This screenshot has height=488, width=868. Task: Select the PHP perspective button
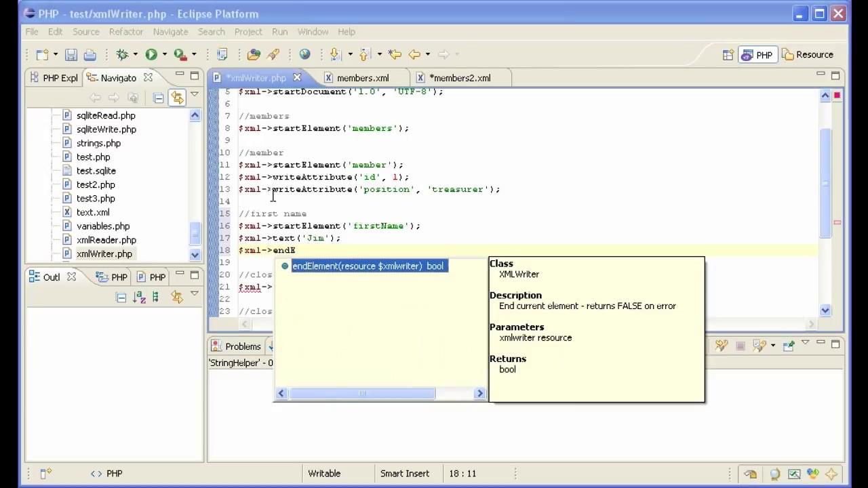757,55
